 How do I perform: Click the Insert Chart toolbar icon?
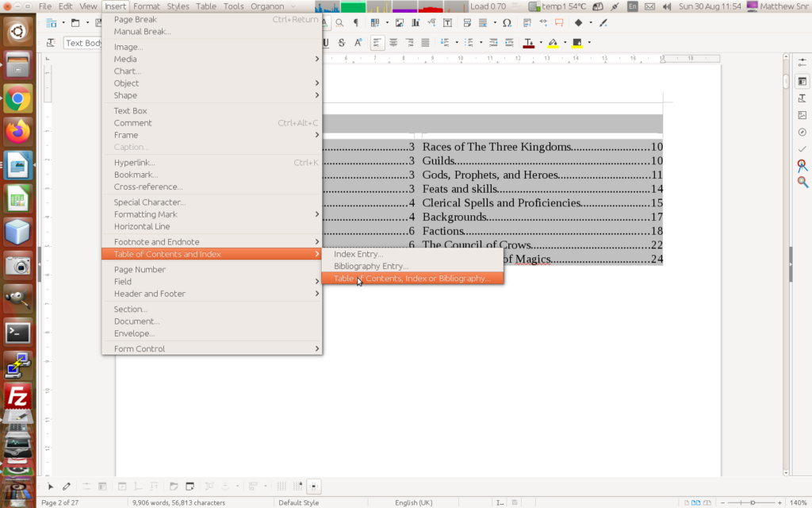pos(416,23)
